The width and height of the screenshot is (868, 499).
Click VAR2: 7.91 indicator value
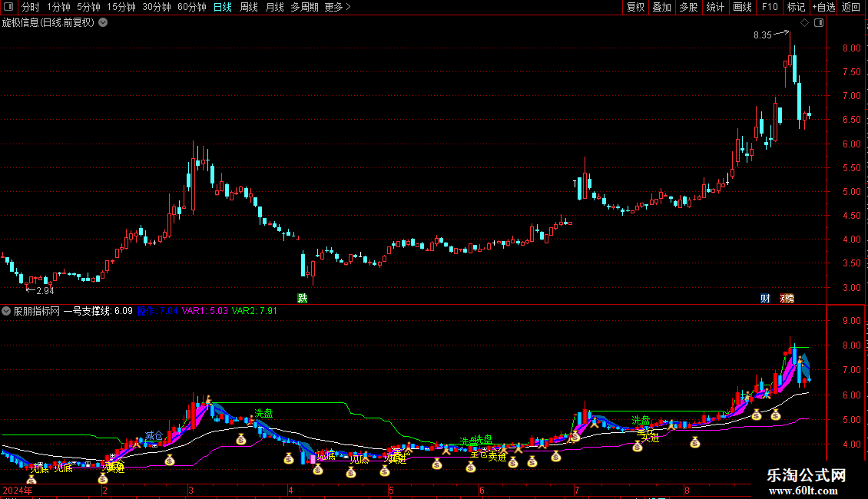click(254, 311)
